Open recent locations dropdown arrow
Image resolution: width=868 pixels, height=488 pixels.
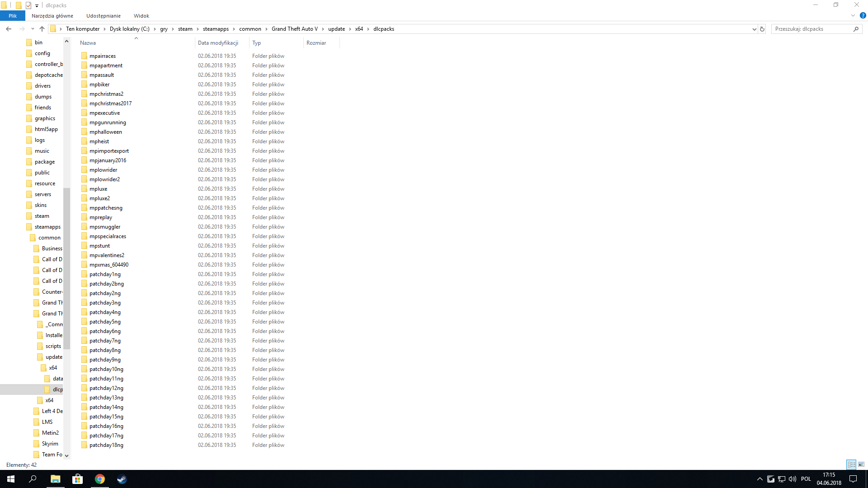(x=33, y=29)
